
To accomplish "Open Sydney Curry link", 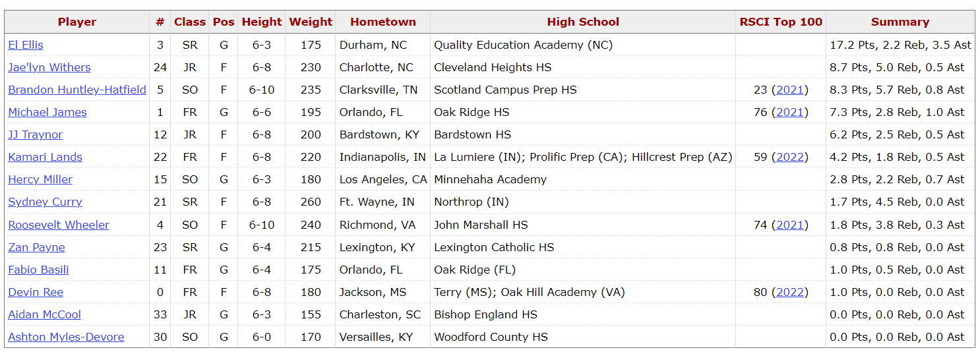I will coord(46,202).
